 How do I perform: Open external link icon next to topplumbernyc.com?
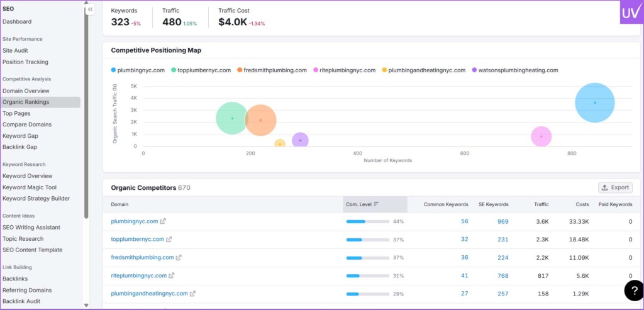(x=169, y=240)
